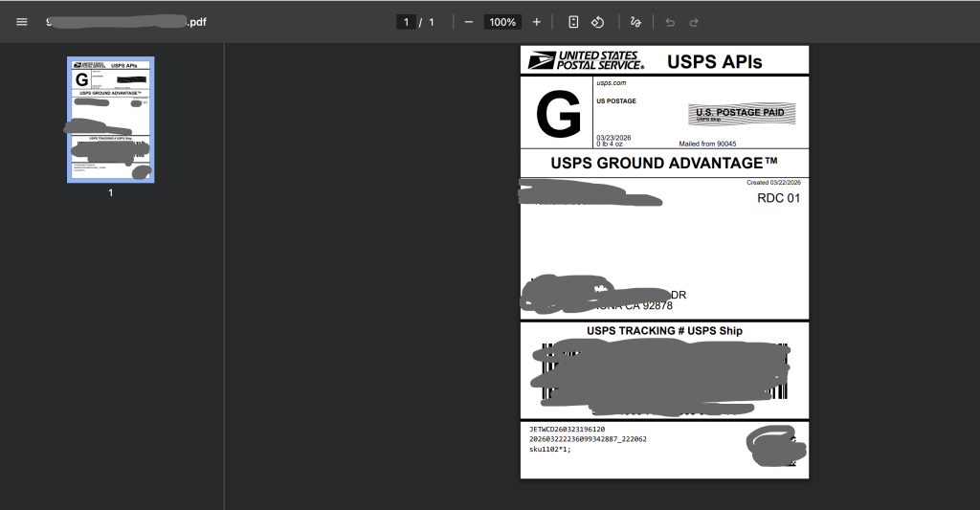Click the zoom in plus icon
The width and height of the screenshot is (980, 510).
coord(536,21)
